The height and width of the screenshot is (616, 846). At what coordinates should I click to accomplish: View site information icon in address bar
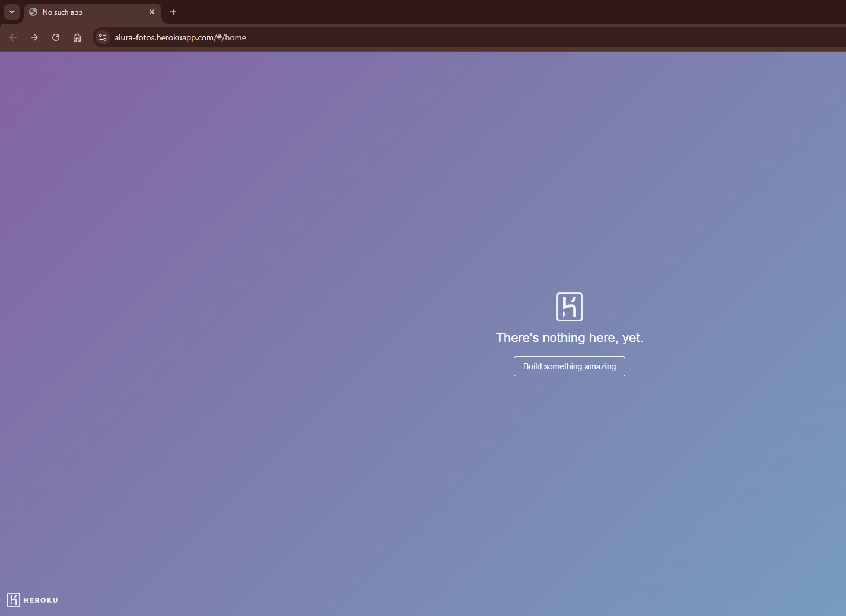click(x=103, y=37)
